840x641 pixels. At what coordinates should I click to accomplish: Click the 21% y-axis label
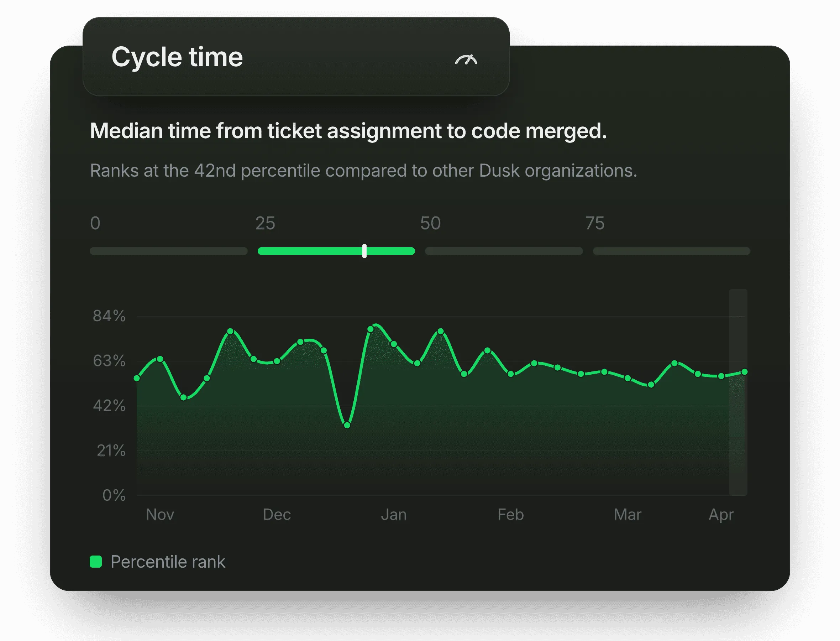(111, 450)
